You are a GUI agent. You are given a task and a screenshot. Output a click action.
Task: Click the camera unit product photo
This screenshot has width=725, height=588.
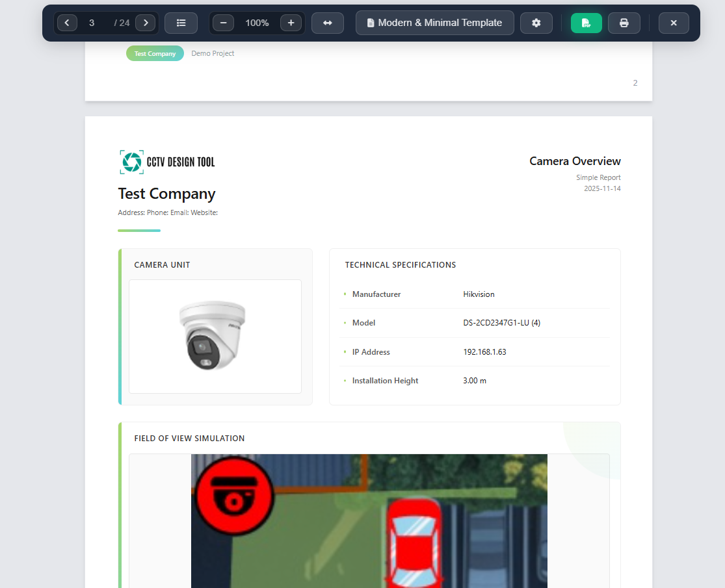[x=215, y=336]
